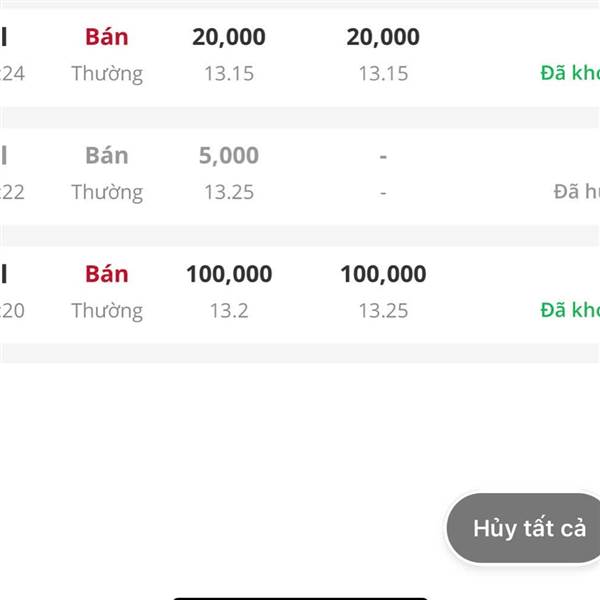Tap the 'Hủy tất cả' cancel-all button
This screenshot has height=600, width=600.
[x=523, y=528]
